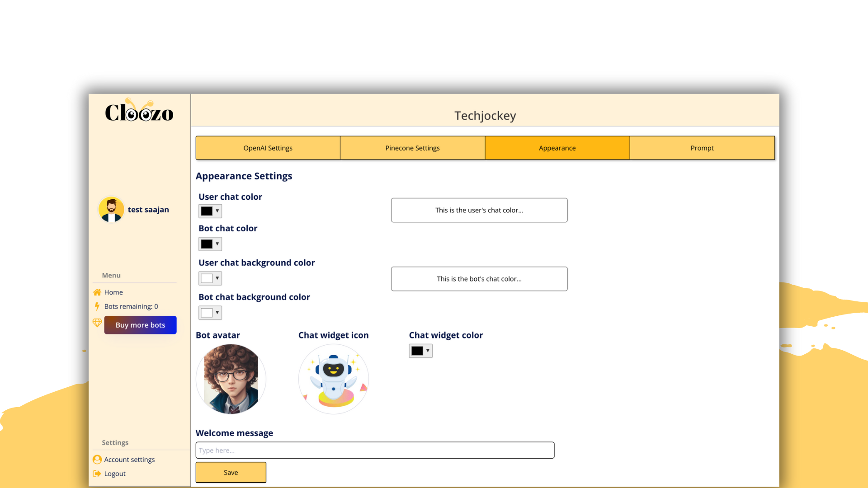Click the Home house icon
Screen dimensions: 868x488
97,292
